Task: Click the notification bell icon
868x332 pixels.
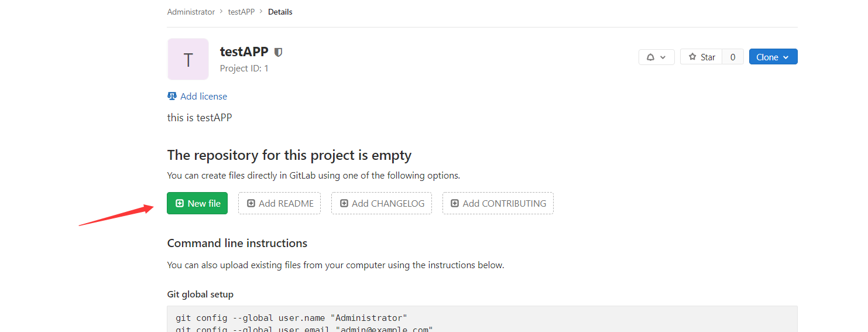Action: pyautogui.click(x=650, y=57)
